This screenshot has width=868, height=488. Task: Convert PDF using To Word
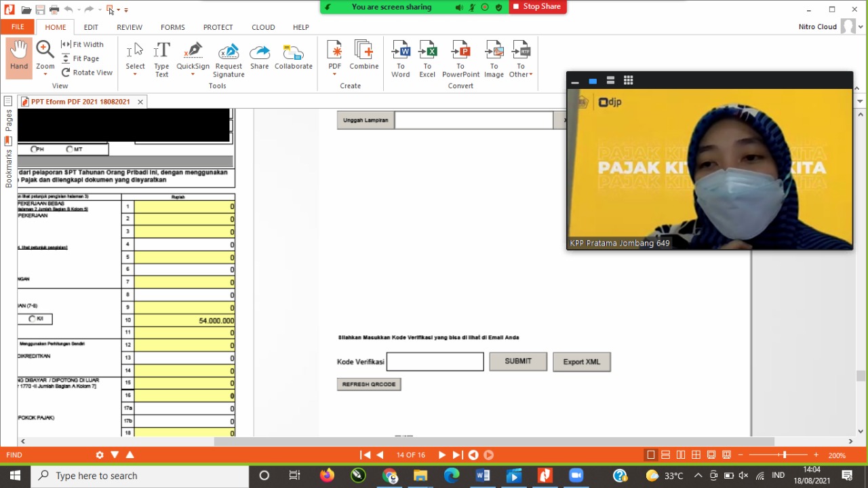tap(401, 52)
